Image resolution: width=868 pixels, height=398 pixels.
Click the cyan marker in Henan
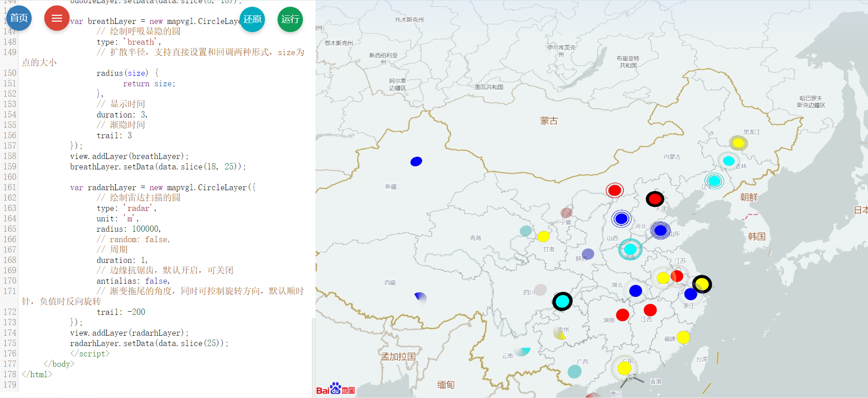pos(630,249)
